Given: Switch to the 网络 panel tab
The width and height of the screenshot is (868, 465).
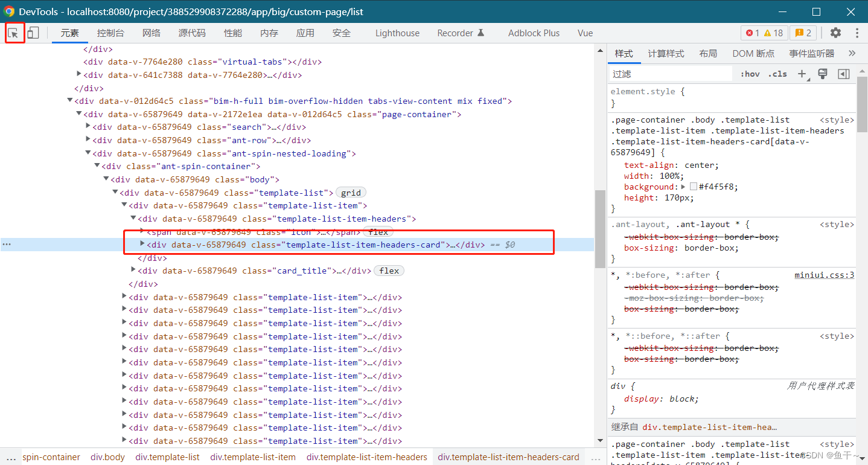Looking at the screenshot, I should pos(151,33).
